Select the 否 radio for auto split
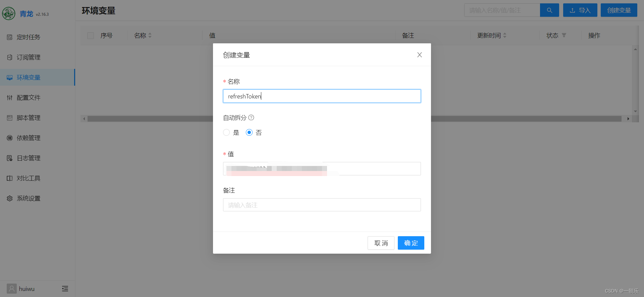The image size is (644, 297). 249,132
